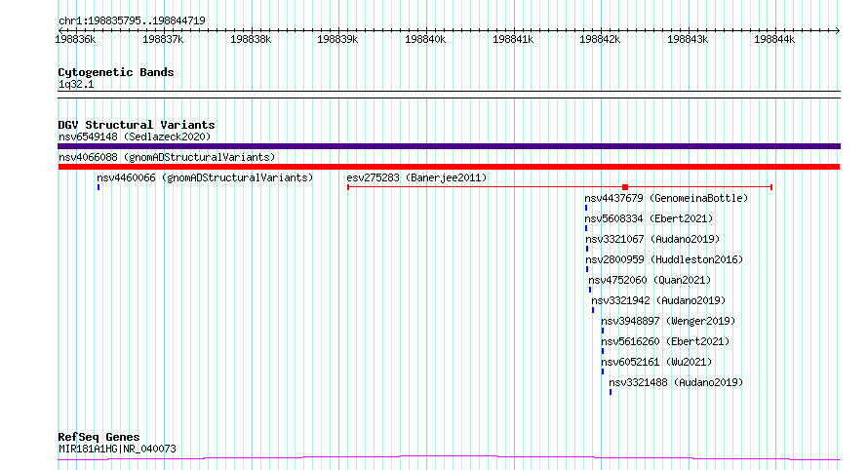This screenshot has height=470, width=868.
Task: Click the 198838k ruler label
Action: pyautogui.click(x=251, y=39)
